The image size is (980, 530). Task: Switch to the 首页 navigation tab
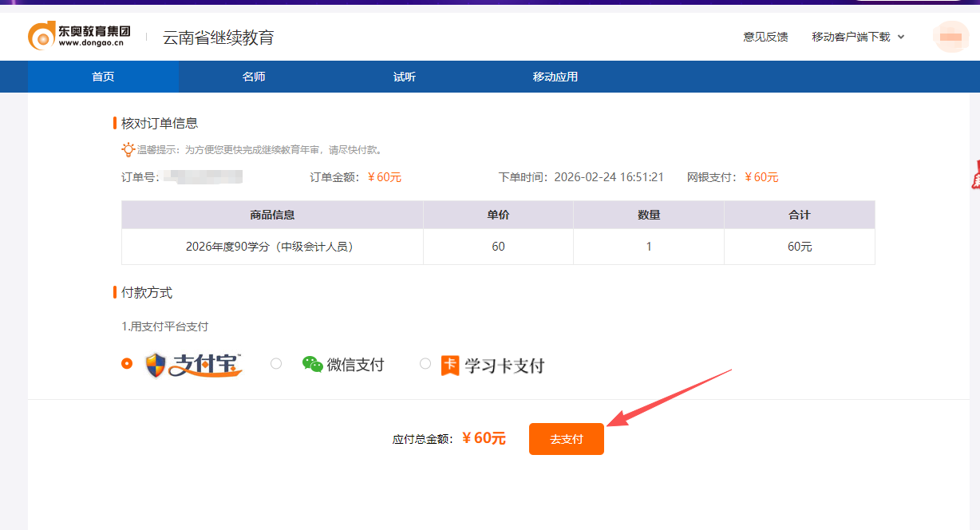[x=103, y=76]
